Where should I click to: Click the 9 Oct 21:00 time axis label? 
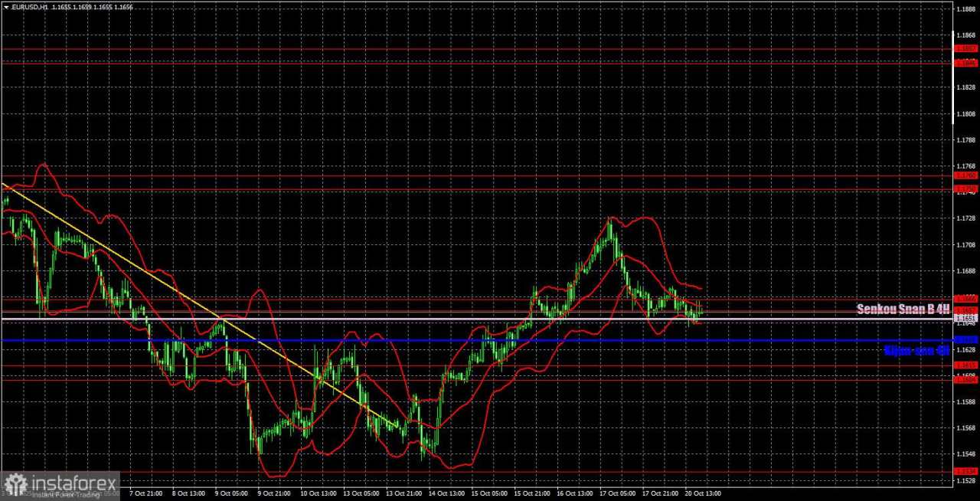274,494
